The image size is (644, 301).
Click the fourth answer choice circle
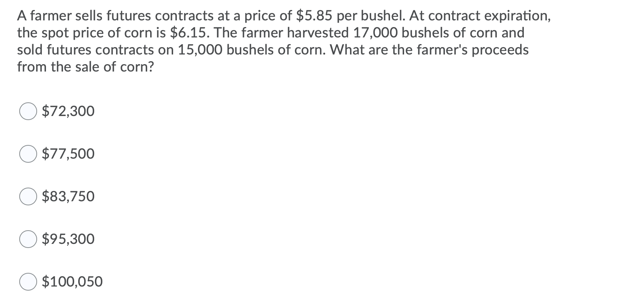coord(28,239)
